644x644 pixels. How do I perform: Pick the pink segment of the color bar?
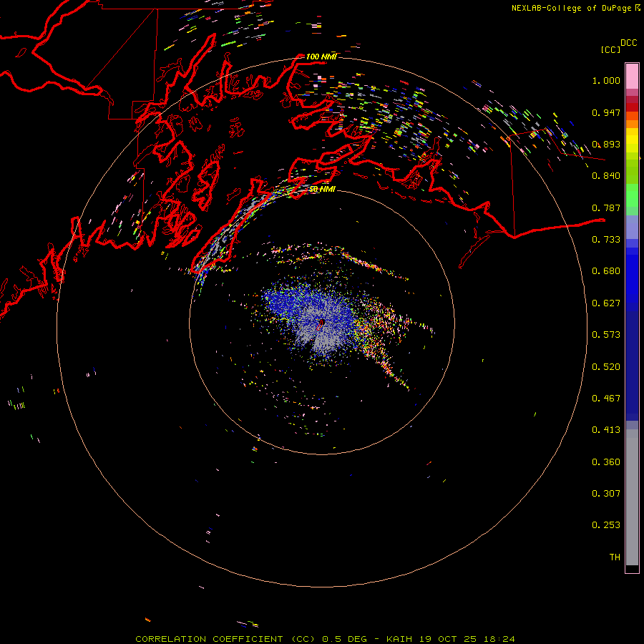(x=632, y=77)
